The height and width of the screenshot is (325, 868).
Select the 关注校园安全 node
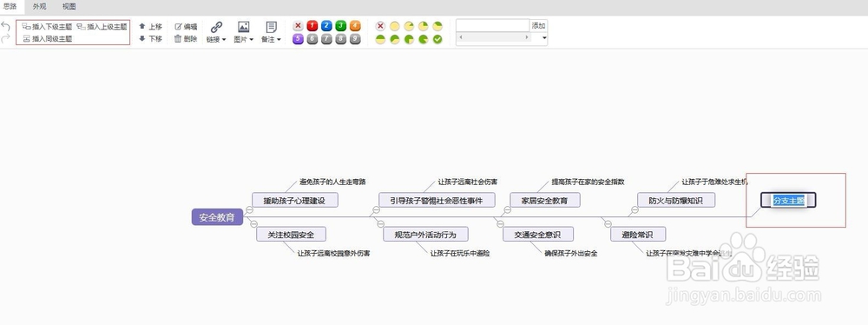pos(291,235)
